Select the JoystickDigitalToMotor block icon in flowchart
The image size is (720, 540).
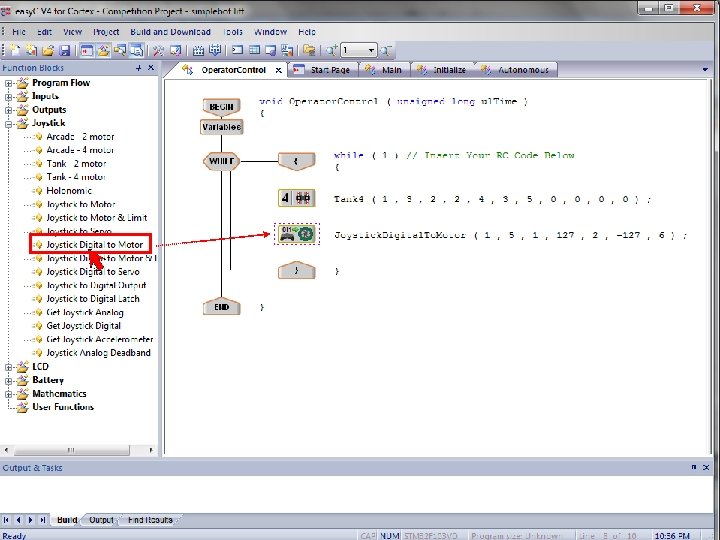tap(297, 234)
